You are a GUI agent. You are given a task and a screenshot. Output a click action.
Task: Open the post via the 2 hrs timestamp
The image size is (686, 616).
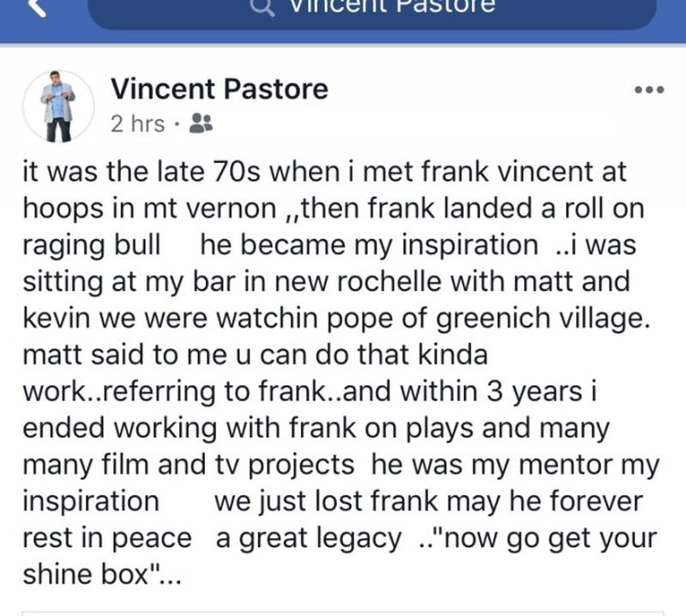137,124
